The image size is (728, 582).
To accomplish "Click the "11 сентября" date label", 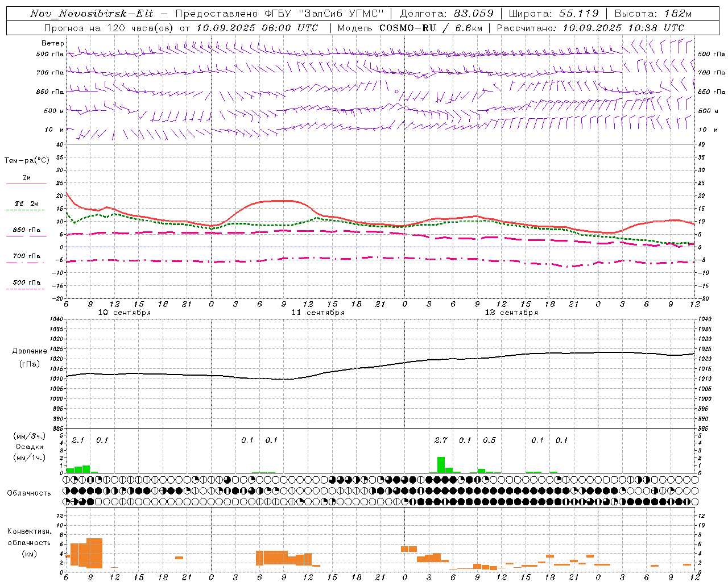I will point(318,313).
